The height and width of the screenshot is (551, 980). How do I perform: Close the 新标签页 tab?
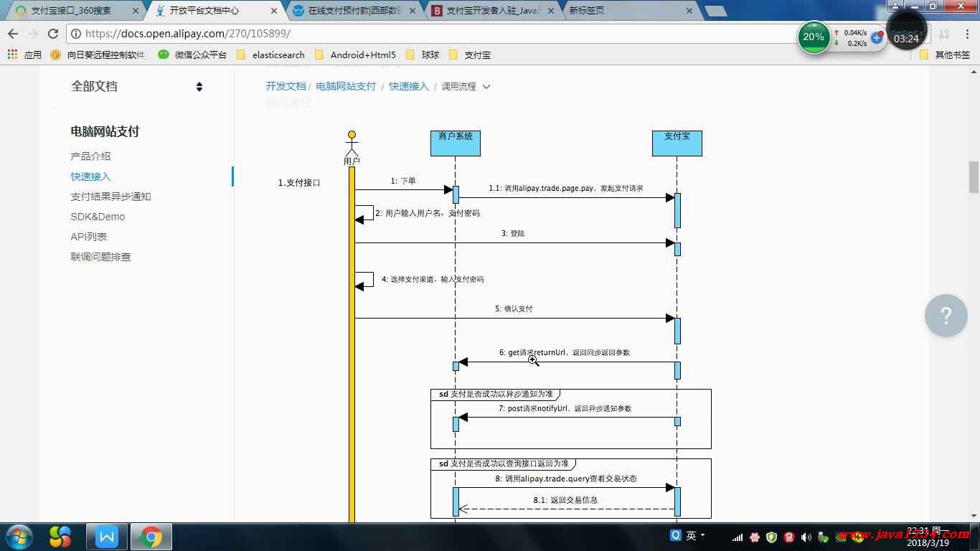pos(689,11)
